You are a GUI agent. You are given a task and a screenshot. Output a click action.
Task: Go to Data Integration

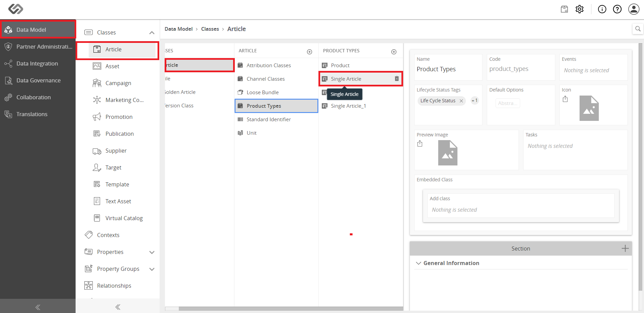tap(38, 63)
